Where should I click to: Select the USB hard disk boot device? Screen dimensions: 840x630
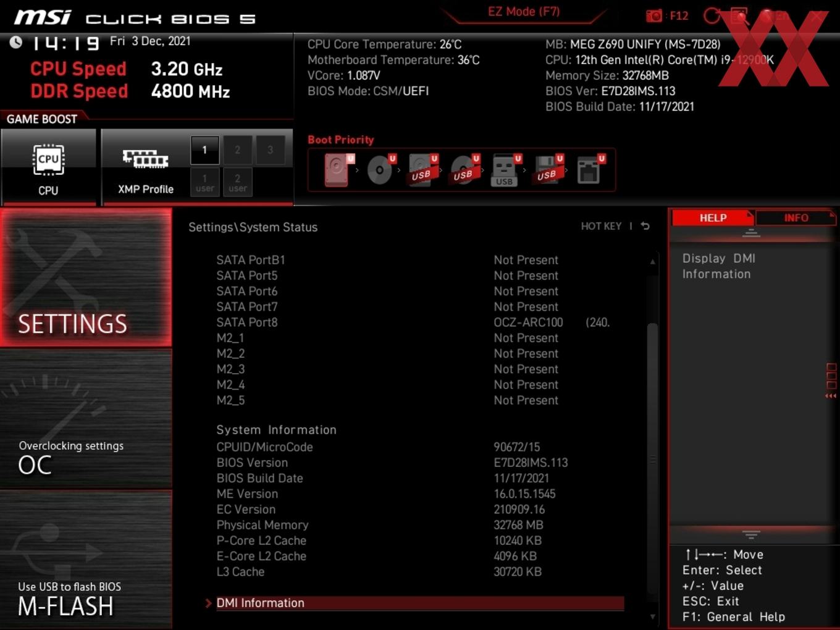coord(422,169)
